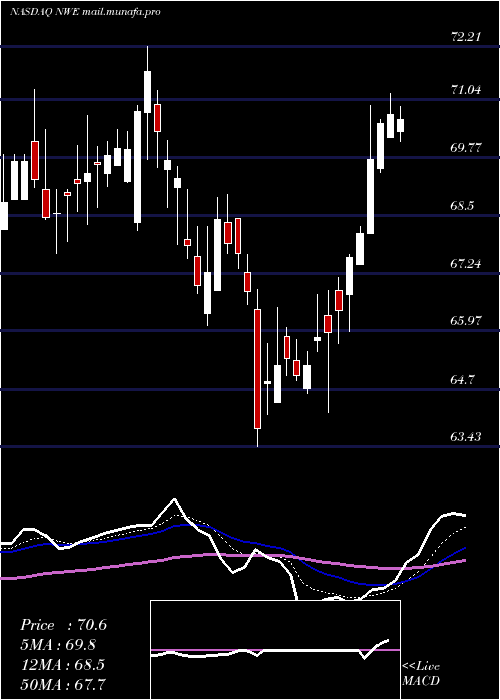Click the 12MA : 68.5 value
Image resolution: width=500 pixels, height=700 pixels.
pyautogui.click(x=62, y=665)
